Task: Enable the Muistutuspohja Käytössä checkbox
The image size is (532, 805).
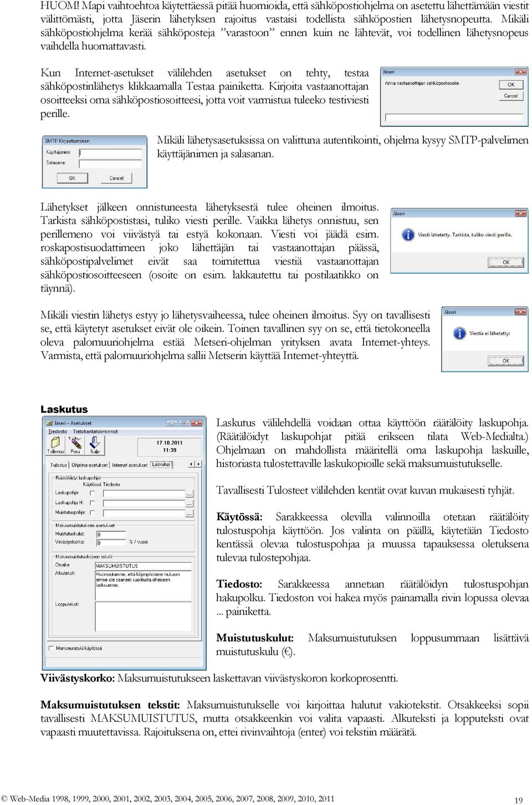Action: (92, 512)
